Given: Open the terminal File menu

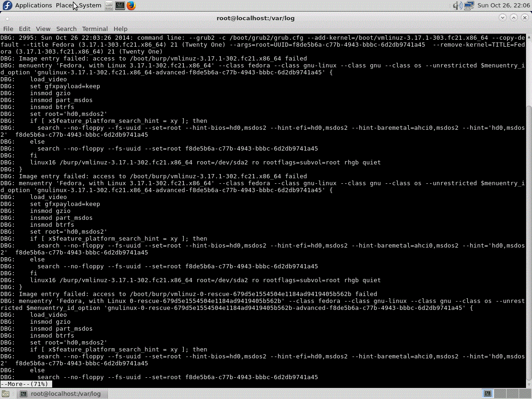Looking at the screenshot, I should 8,29.
